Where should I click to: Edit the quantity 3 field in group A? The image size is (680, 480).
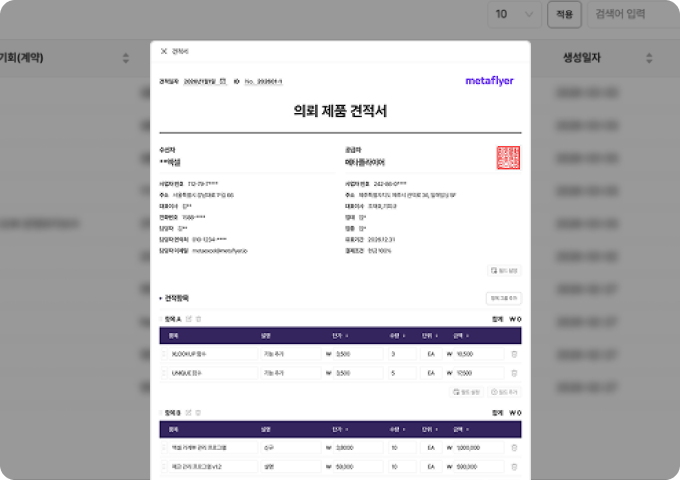tap(402, 354)
